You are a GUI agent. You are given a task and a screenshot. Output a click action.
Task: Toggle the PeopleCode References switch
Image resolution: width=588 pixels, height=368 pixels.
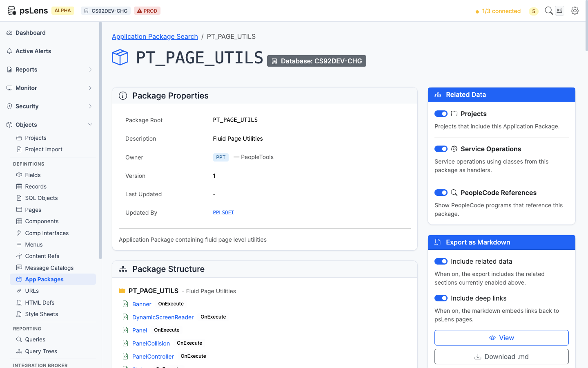click(x=441, y=193)
